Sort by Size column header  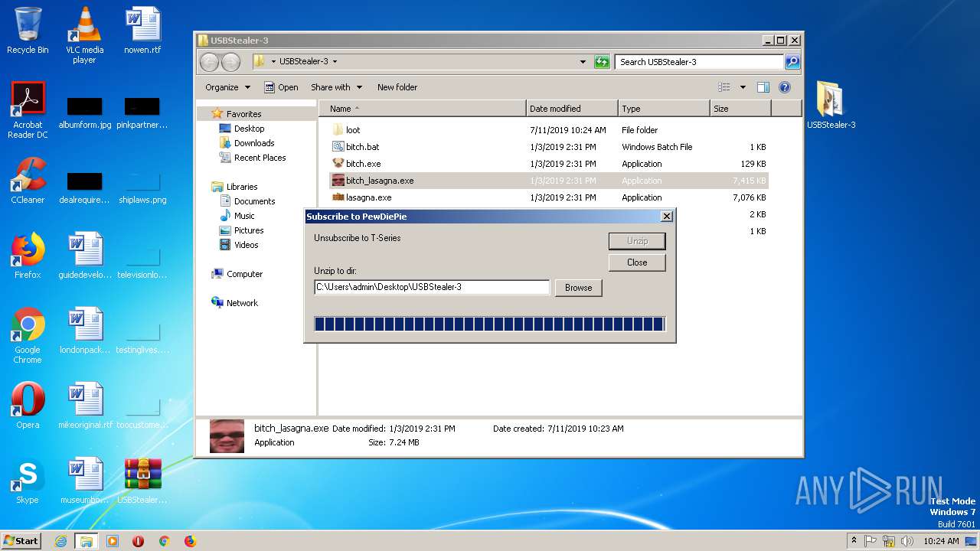(x=740, y=109)
